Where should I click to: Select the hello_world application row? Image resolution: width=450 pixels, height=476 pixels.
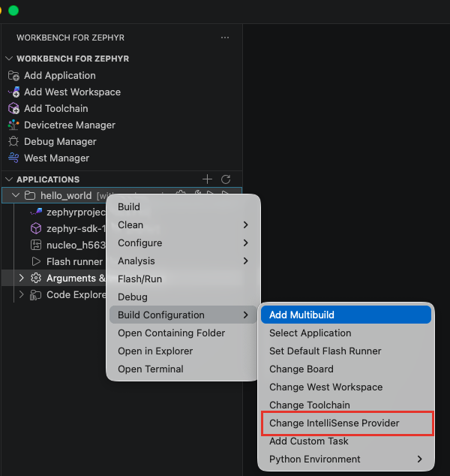pos(122,195)
